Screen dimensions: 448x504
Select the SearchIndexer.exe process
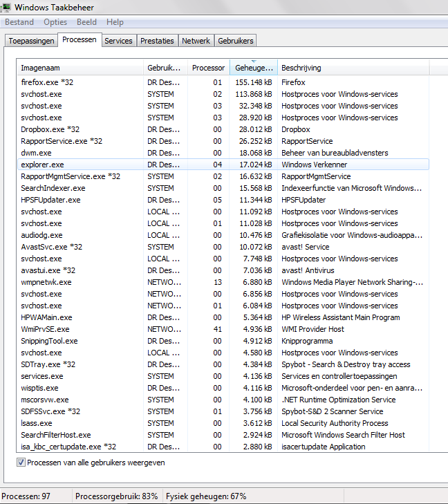(x=223, y=188)
